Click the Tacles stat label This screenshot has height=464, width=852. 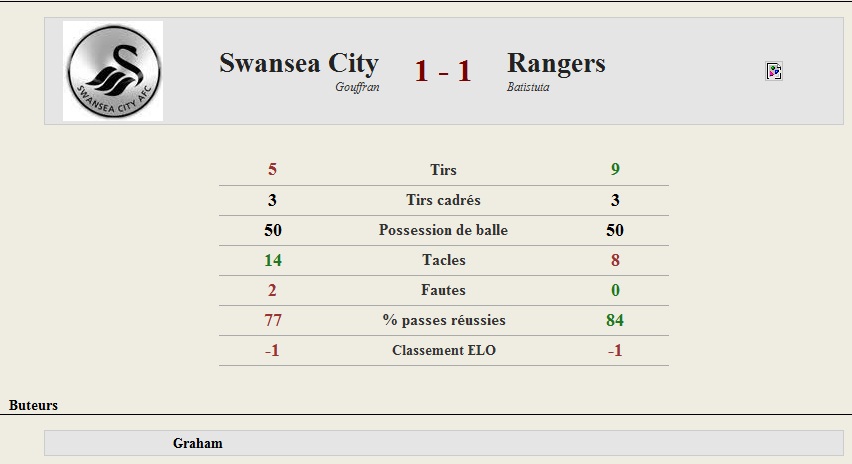(x=443, y=260)
